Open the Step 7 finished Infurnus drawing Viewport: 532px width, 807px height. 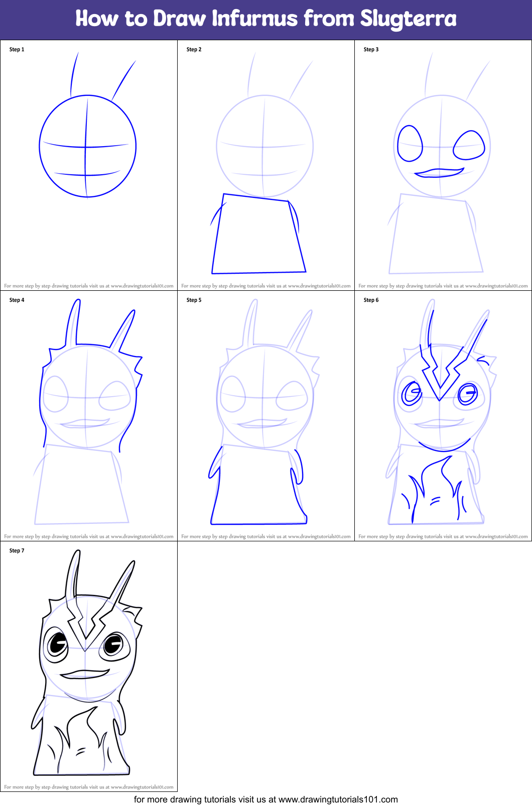(87, 663)
